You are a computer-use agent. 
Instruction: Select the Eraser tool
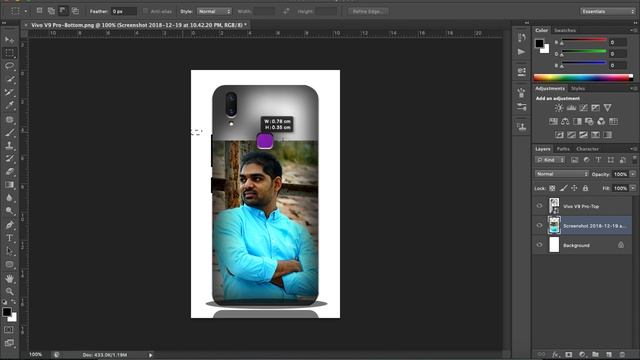tap(9, 171)
